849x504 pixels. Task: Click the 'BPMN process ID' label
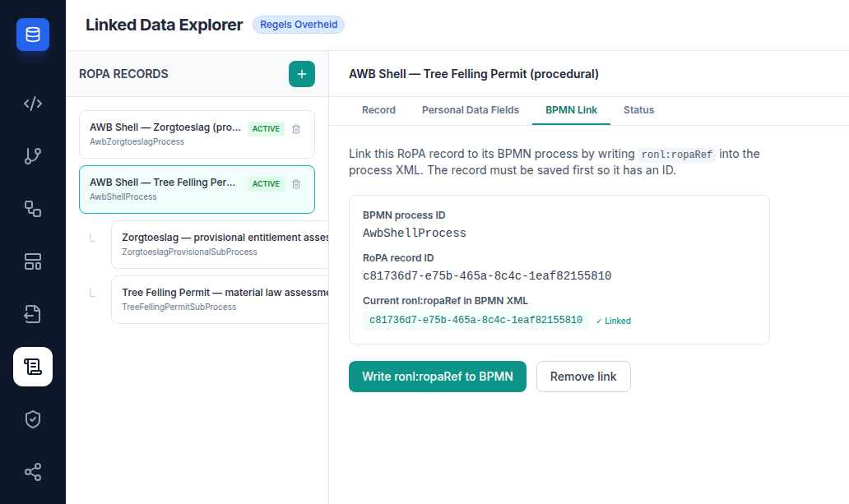pyautogui.click(x=404, y=215)
